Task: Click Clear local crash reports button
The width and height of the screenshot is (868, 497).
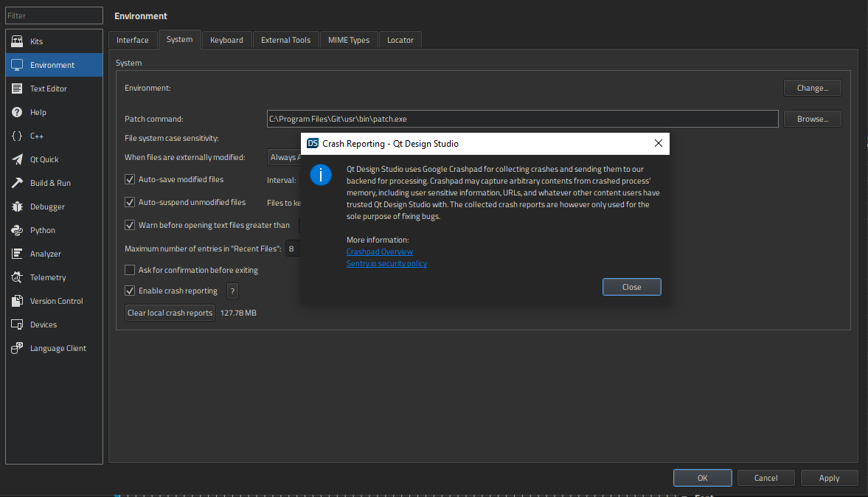Action: [170, 313]
